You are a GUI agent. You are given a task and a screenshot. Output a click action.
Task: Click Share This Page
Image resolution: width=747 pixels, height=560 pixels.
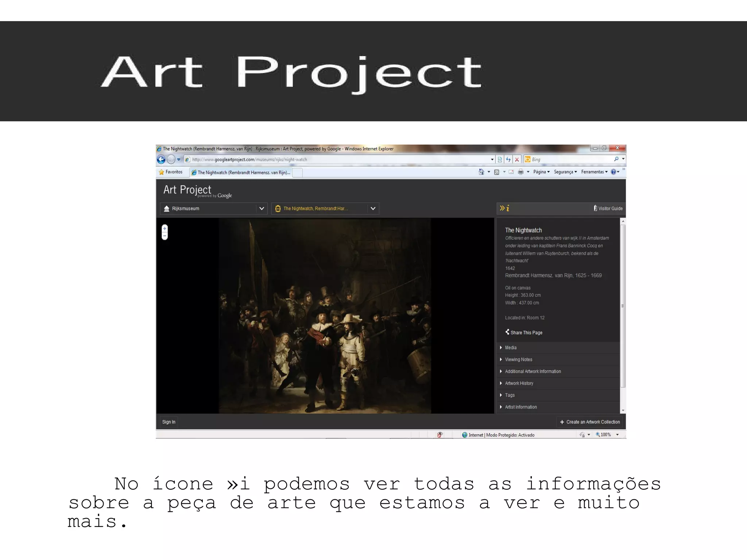524,332
